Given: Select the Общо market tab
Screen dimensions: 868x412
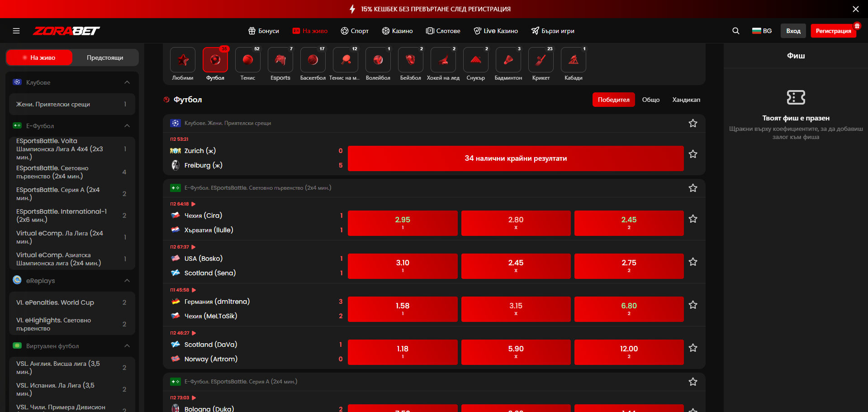Looking at the screenshot, I should [x=650, y=100].
